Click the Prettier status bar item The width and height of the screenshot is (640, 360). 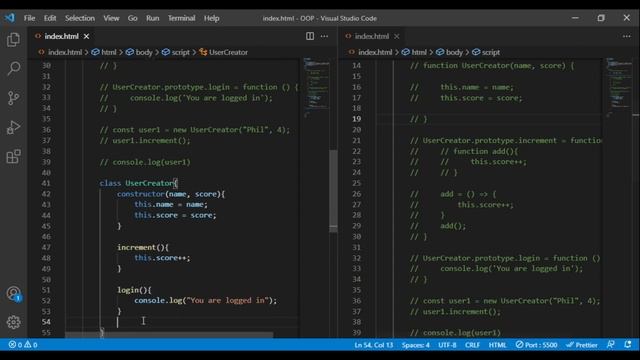(x=582, y=345)
